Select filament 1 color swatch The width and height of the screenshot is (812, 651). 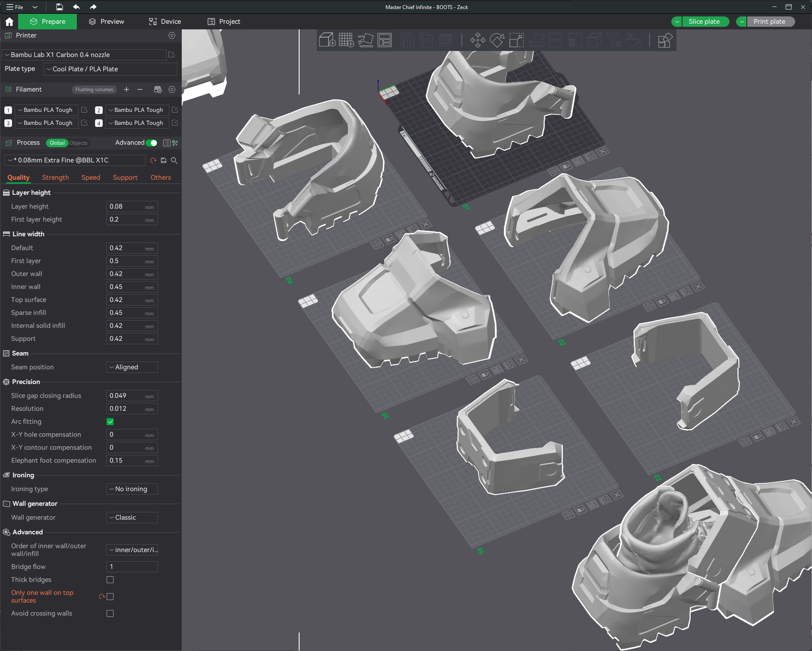click(x=8, y=110)
